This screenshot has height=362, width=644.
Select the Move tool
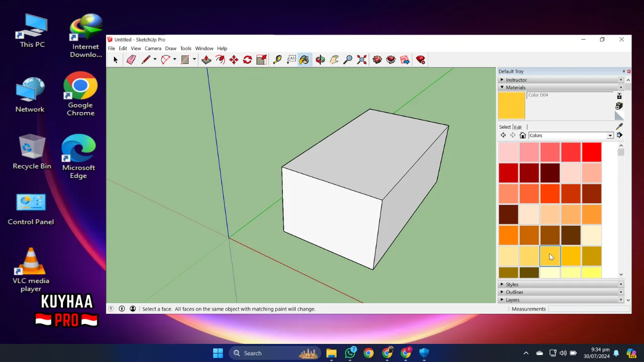[x=234, y=60]
